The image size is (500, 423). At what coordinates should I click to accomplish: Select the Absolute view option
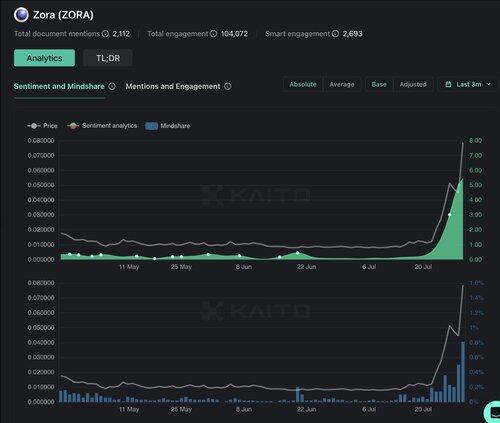click(x=303, y=84)
